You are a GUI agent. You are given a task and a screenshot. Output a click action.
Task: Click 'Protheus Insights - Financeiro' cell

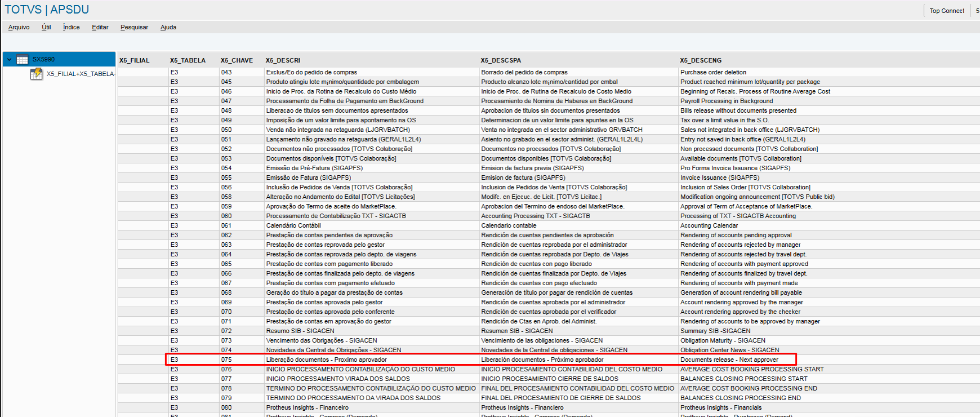point(372,407)
